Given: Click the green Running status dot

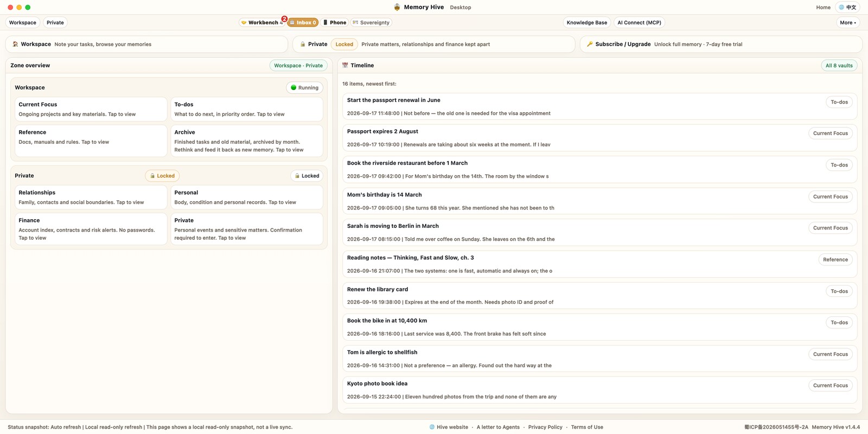Looking at the screenshot, I should click(293, 87).
